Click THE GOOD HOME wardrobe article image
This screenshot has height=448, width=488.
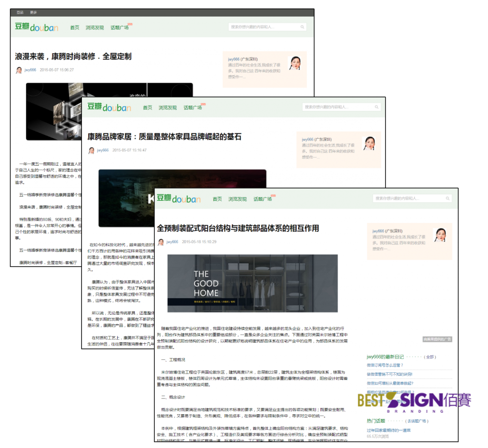click(253, 283)
